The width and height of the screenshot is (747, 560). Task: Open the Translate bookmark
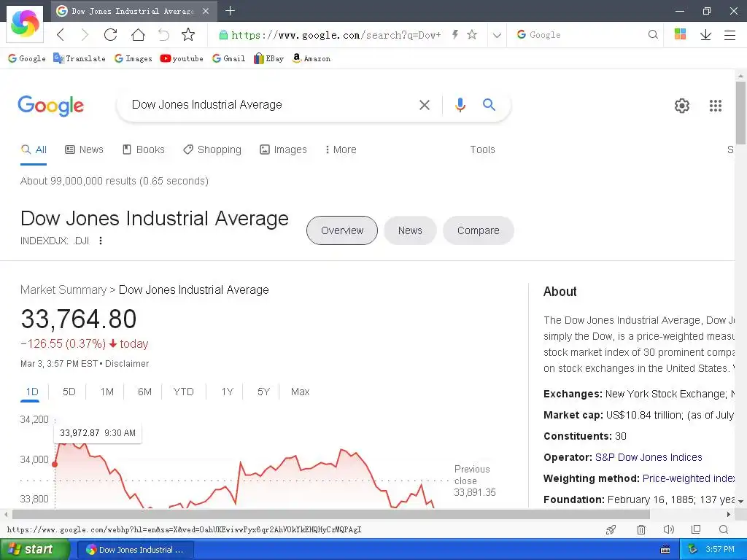[79, 58]
